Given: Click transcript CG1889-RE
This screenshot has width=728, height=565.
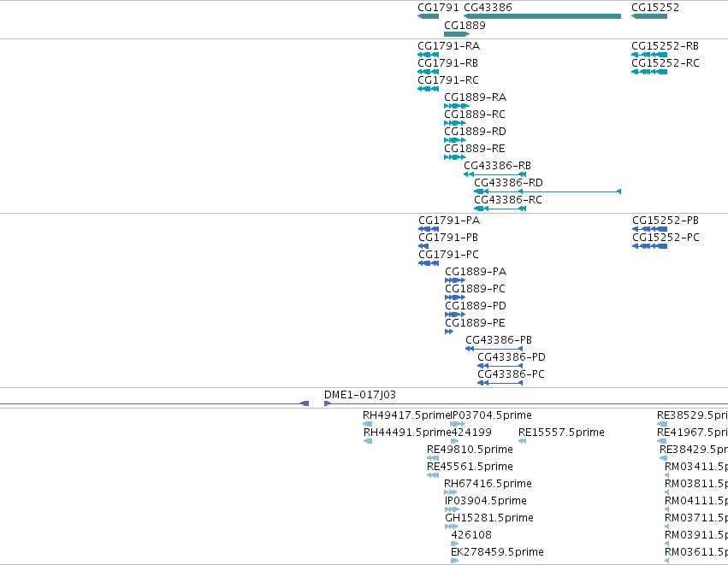Looking at the screenshot, I should coord(475,149).
